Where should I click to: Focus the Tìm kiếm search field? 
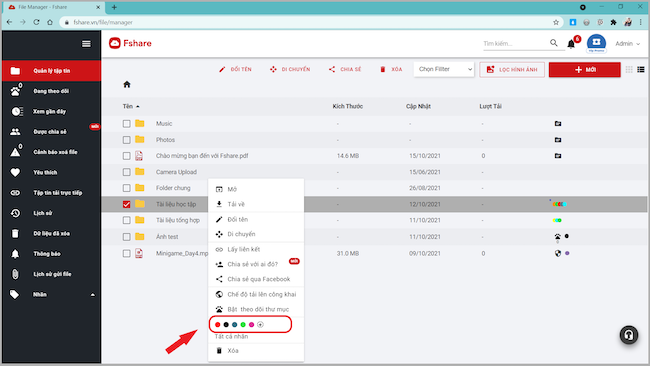click(515, 44)
